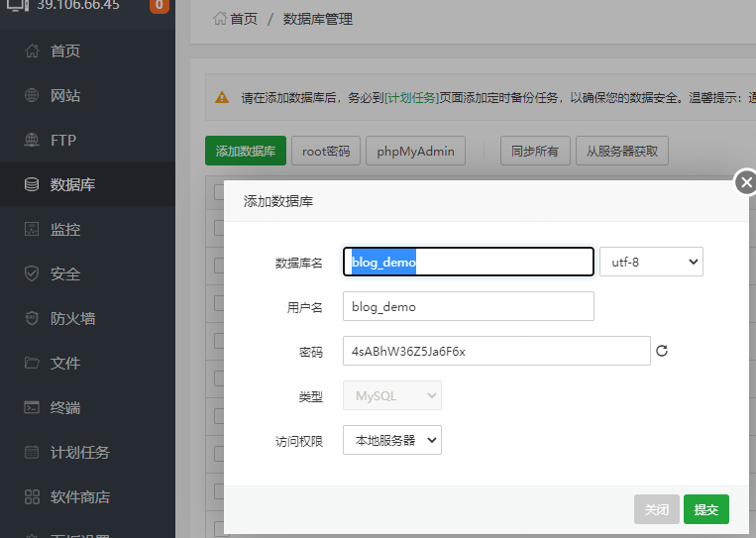Viewport: 756px width, 538px height.
Task: Submit the form with 提交 button
Action: coord(705,509)
